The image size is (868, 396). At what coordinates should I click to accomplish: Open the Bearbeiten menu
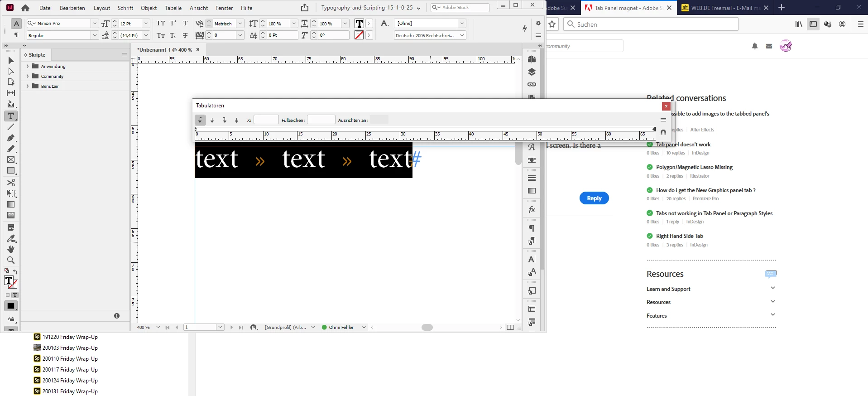click(72, 8)
